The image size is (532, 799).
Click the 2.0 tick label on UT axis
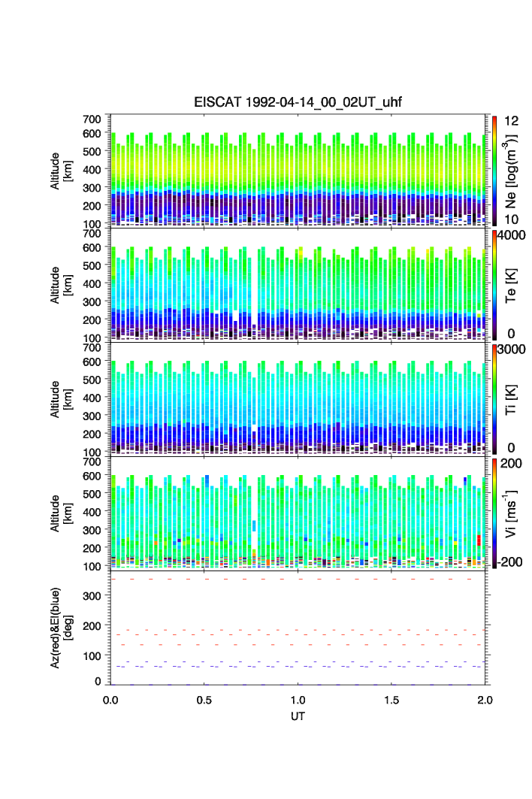tap(485, 700)
